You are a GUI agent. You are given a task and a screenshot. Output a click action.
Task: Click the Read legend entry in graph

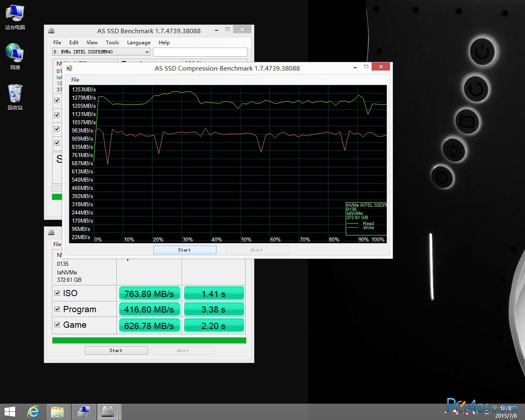coord(361,224)
